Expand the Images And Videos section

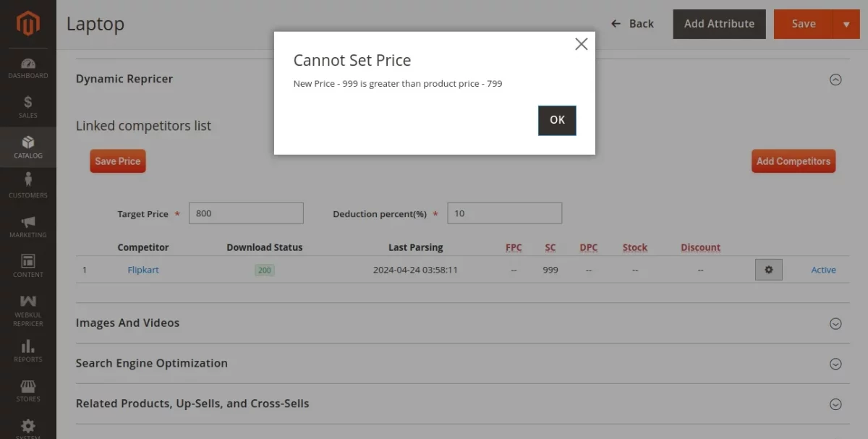[836, 323]
